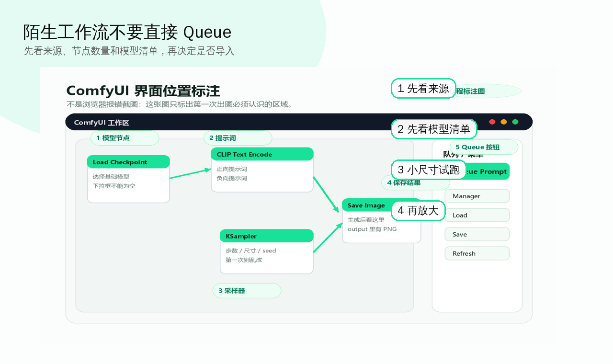
Task: Click the '1 模型节点' tag
Action: point(125,138)
